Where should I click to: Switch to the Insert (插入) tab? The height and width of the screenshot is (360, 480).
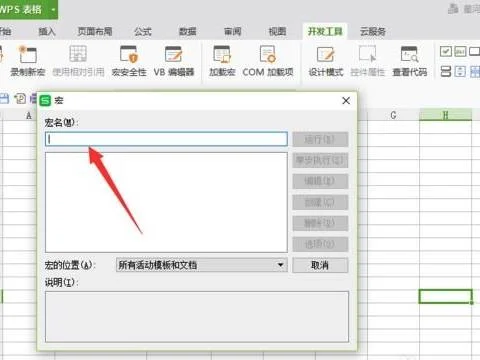point(47,32)
